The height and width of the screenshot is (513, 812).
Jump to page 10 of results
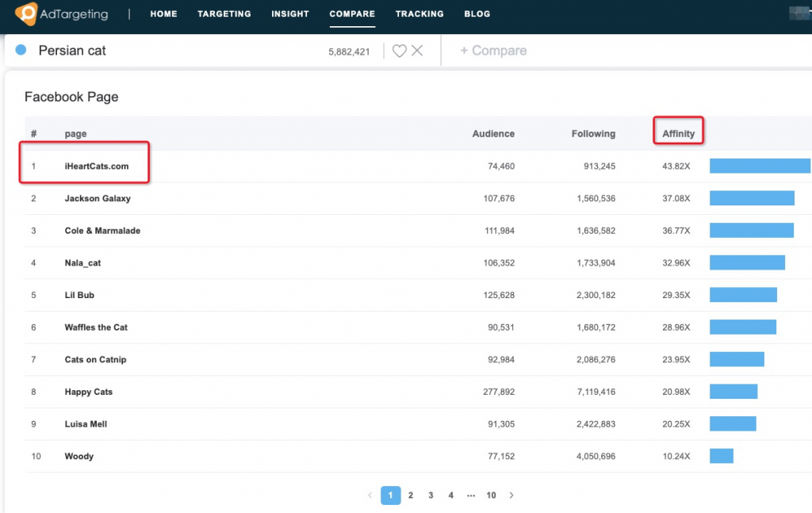coord(491,496)
